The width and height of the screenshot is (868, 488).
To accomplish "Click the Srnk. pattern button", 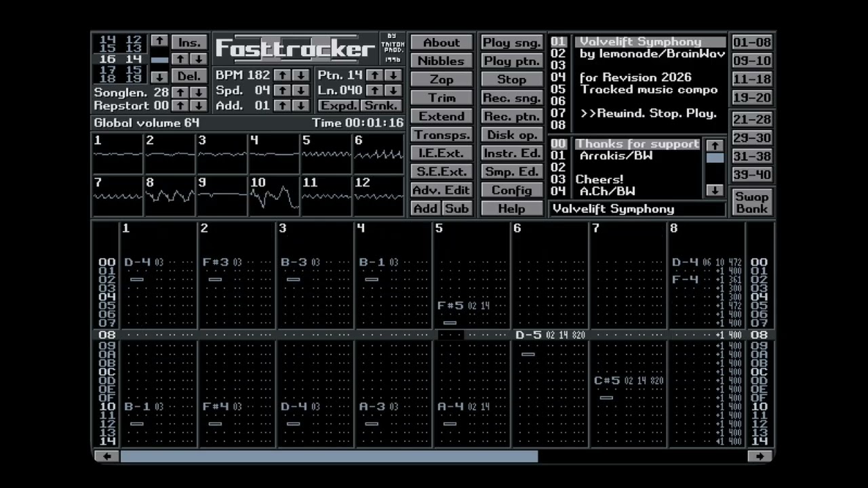I will click(x=382, y=106).
